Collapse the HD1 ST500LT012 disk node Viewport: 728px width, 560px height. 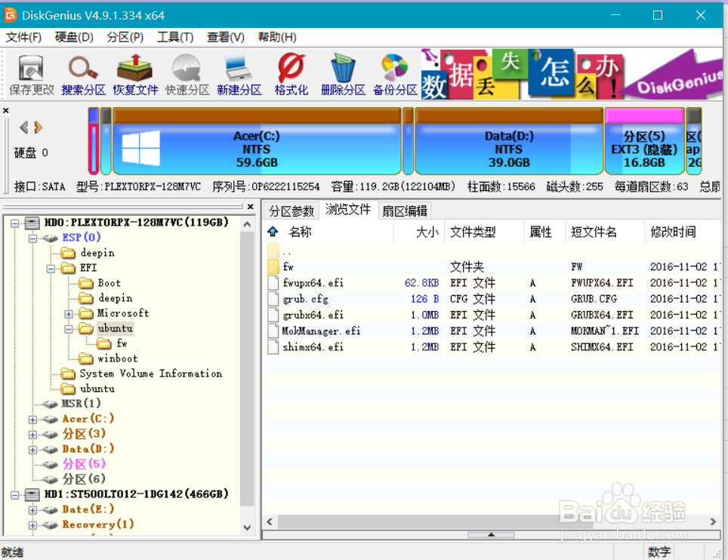(x=15, y=495)
